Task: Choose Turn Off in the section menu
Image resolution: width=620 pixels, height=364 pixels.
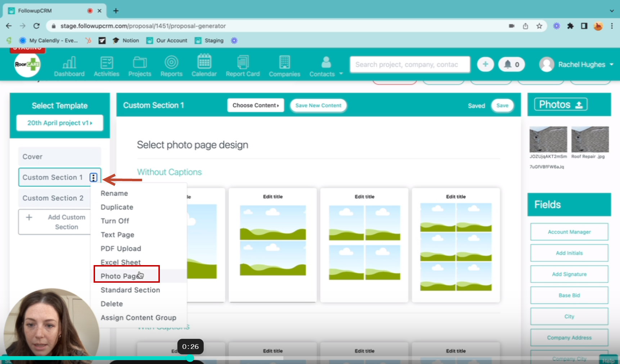Action: pos(115,221)
